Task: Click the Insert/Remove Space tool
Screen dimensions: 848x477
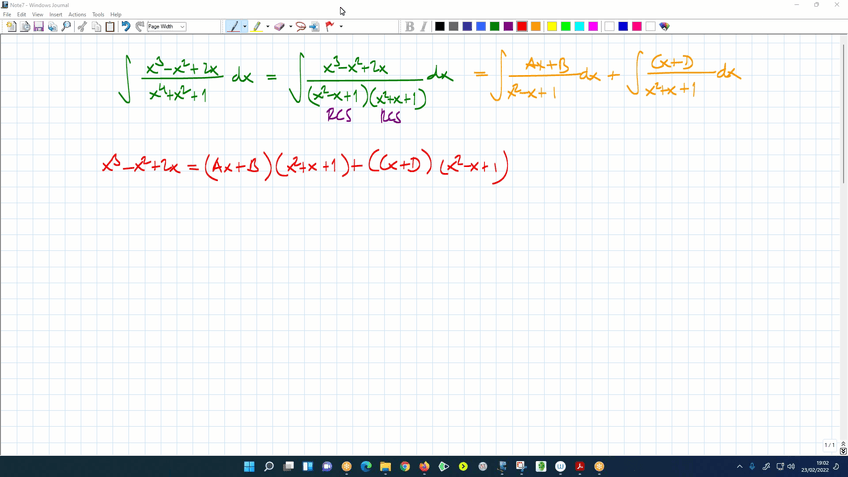Action: click(x=314, y=27)
